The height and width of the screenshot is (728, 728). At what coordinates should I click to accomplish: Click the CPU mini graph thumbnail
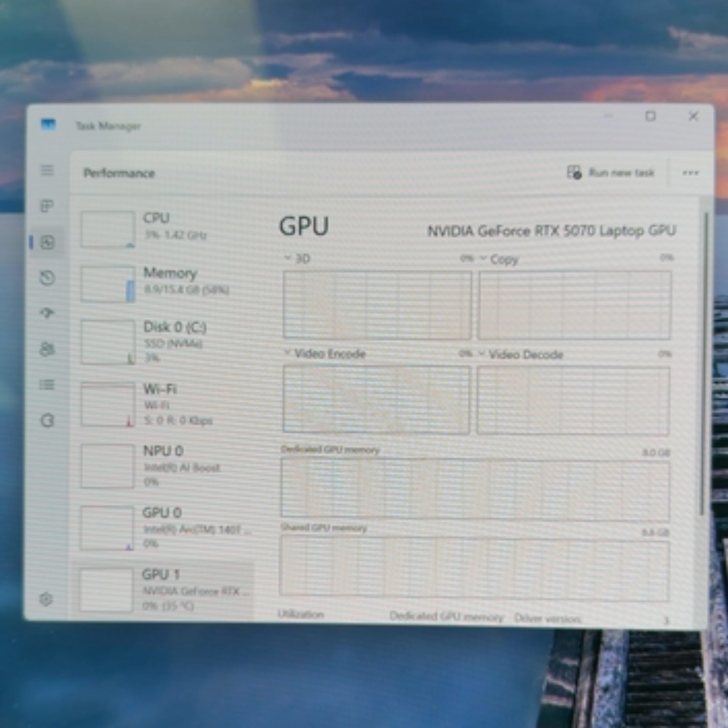[108, 229]
